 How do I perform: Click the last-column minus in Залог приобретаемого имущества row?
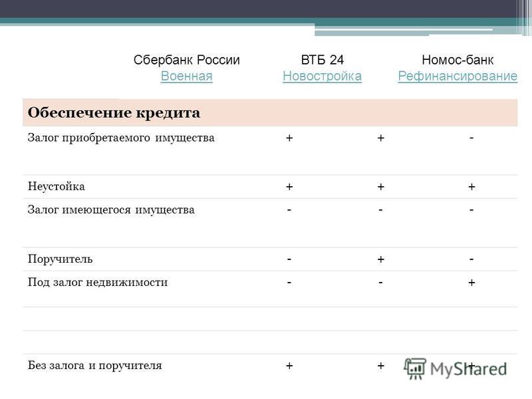[x=471, y=138]
